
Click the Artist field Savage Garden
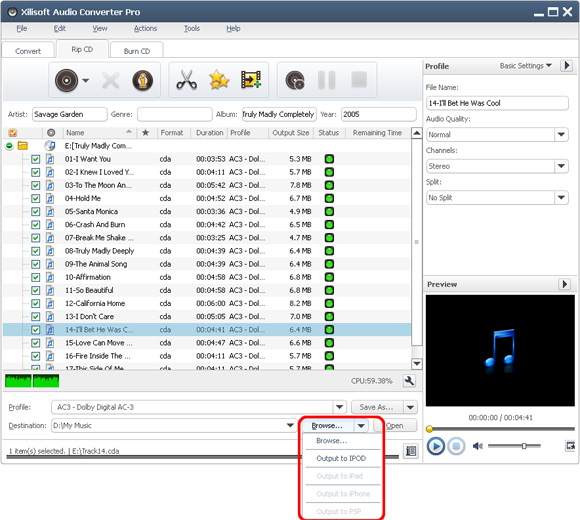(x=70, y=114)
